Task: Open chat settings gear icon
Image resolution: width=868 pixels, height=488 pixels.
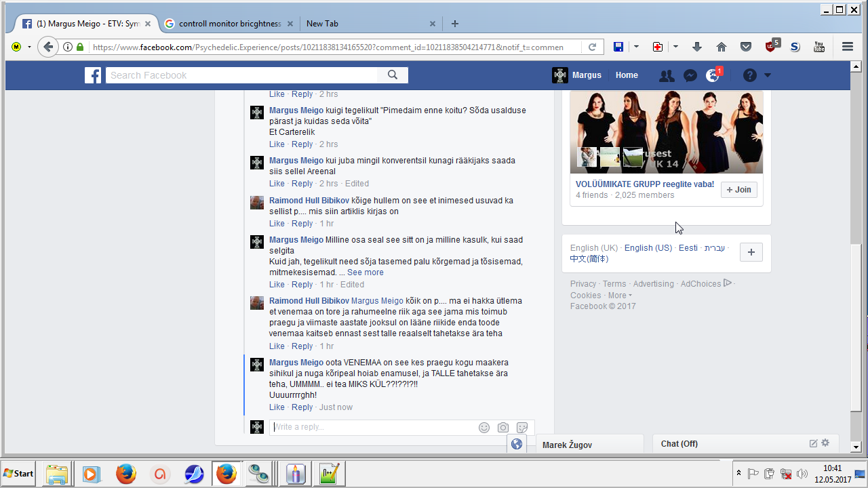Action: coord(825,443)
